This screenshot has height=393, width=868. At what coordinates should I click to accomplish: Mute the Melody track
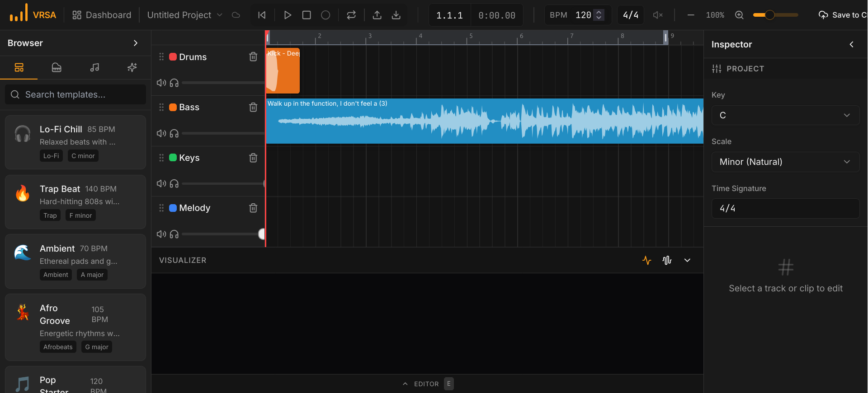click(x=161, y=234)
